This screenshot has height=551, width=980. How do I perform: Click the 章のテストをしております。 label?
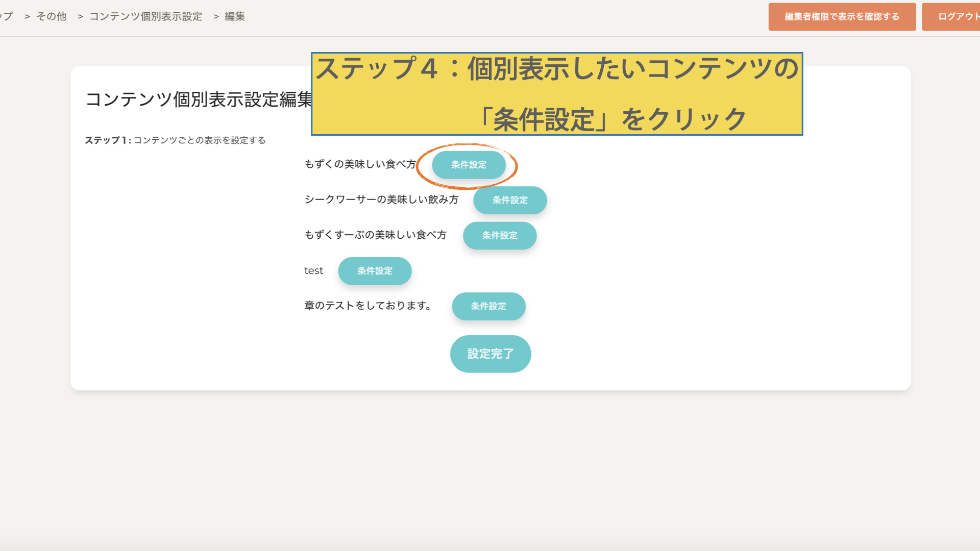[x=368, y=306]
